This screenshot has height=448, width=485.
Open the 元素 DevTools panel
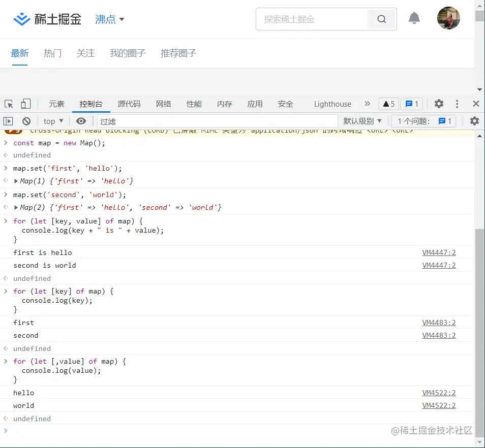click(x=56, y=104)
